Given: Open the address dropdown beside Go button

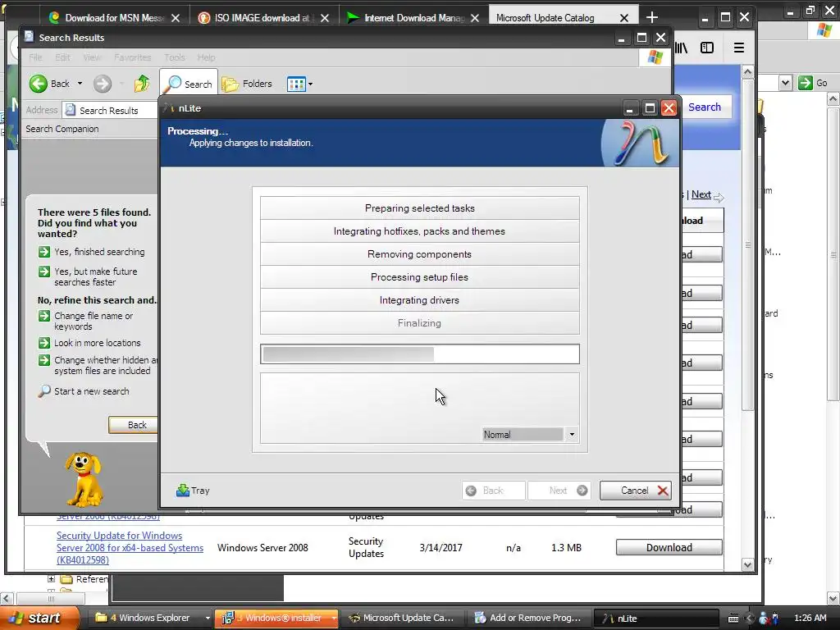Looking at the screenshot, I should [785, 83].
